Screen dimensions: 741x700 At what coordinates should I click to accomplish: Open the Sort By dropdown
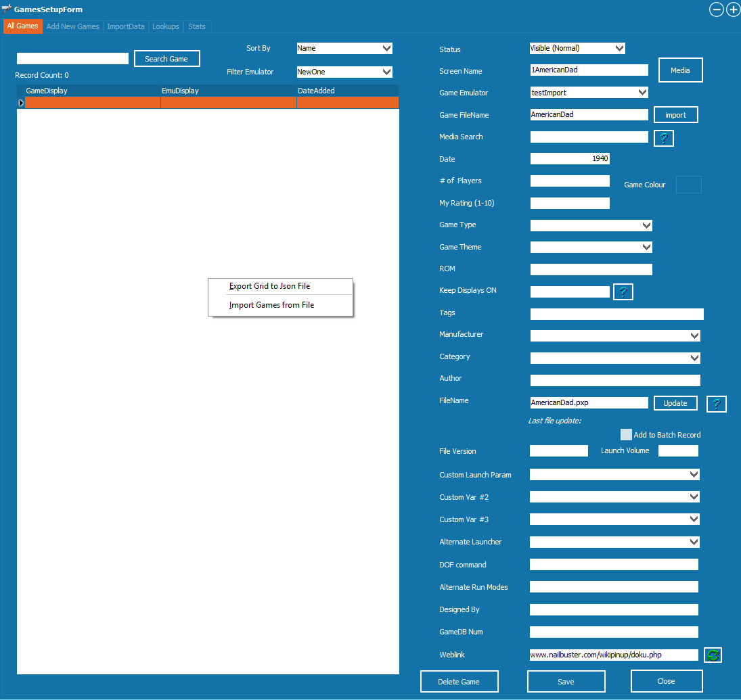[344, 48]
